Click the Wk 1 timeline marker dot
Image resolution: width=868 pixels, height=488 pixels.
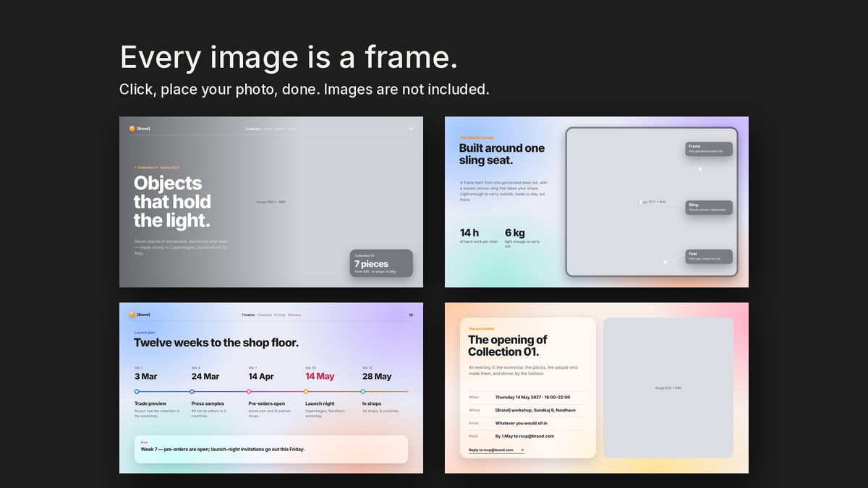[137, 391]
